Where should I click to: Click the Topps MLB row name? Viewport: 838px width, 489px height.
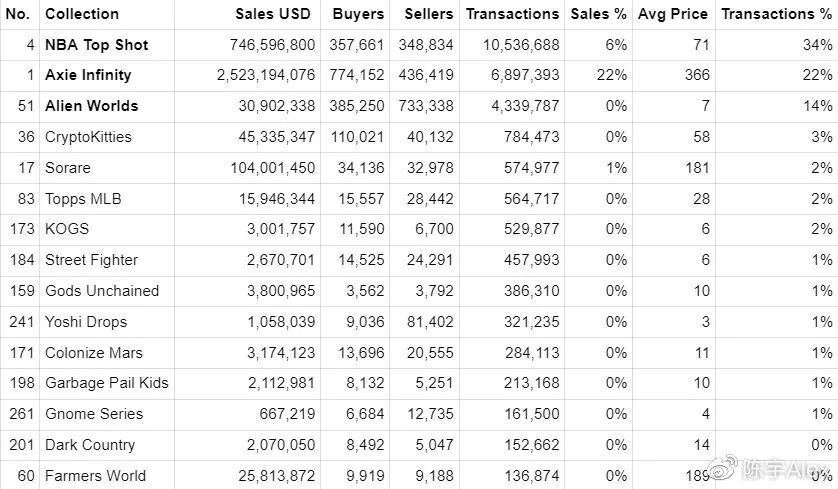point(83,199)
